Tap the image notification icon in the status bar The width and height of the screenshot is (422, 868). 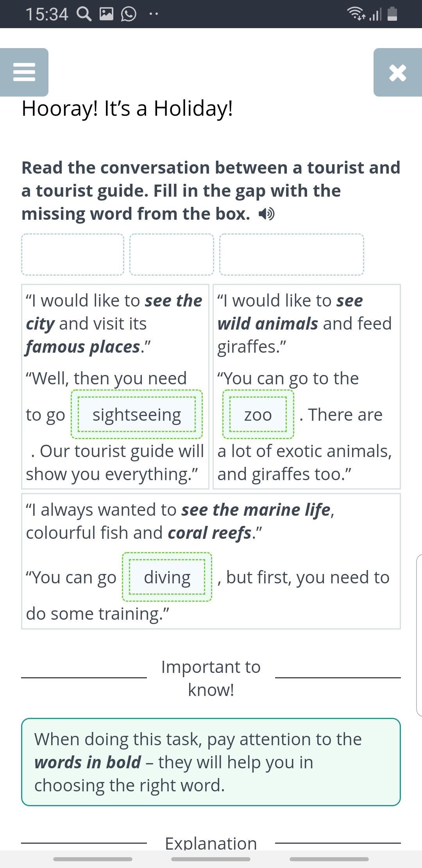(x=106, y=14)
